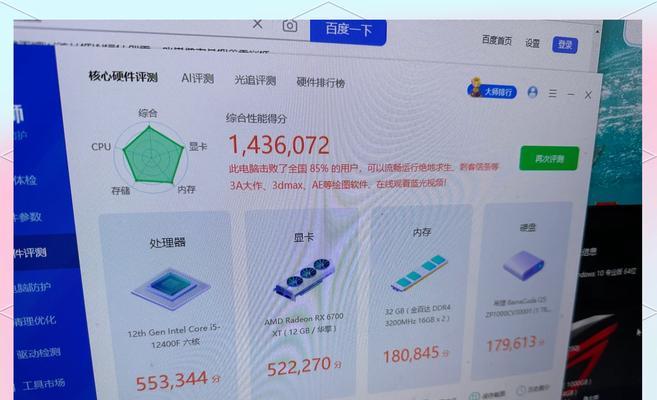Click the AMD Radeon RX 6700 XT text

304,325
